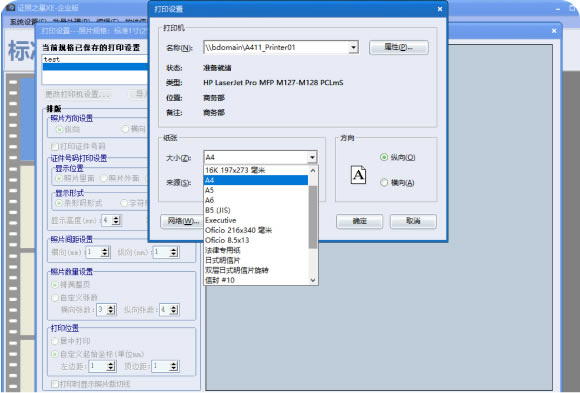Choose Executive paper size
This screenshot has height=393, width=580.
256,220
